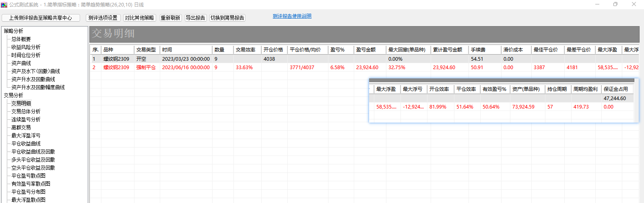Export the report via 导出报告

(195, 18)
